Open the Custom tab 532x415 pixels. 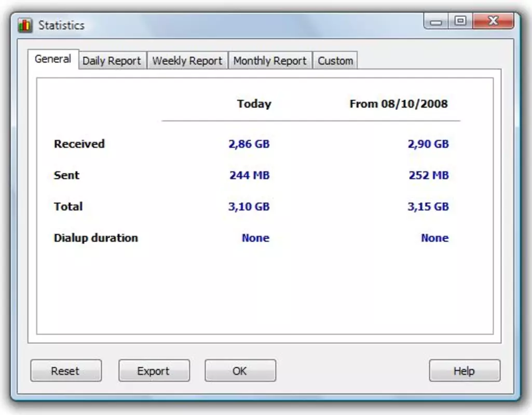(335, 61)
